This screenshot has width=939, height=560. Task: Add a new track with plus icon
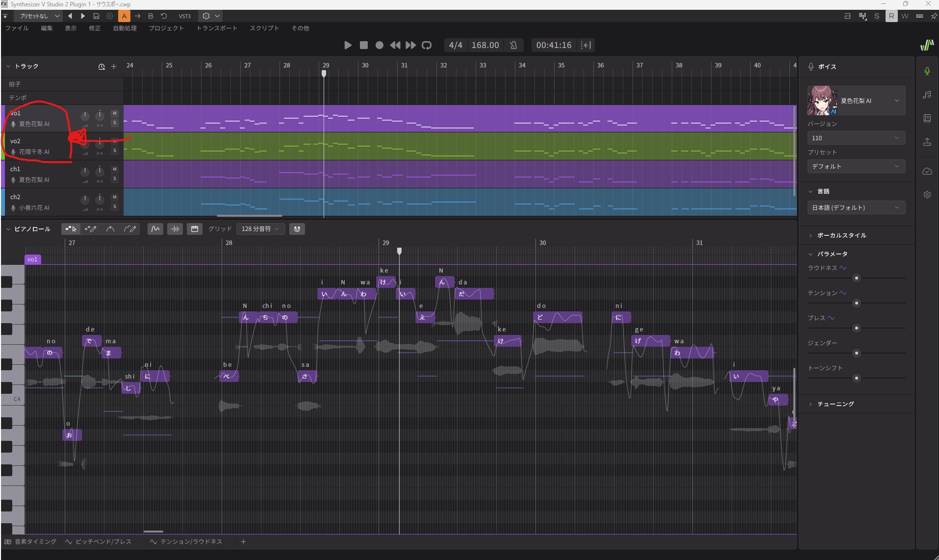click(114, 67)
